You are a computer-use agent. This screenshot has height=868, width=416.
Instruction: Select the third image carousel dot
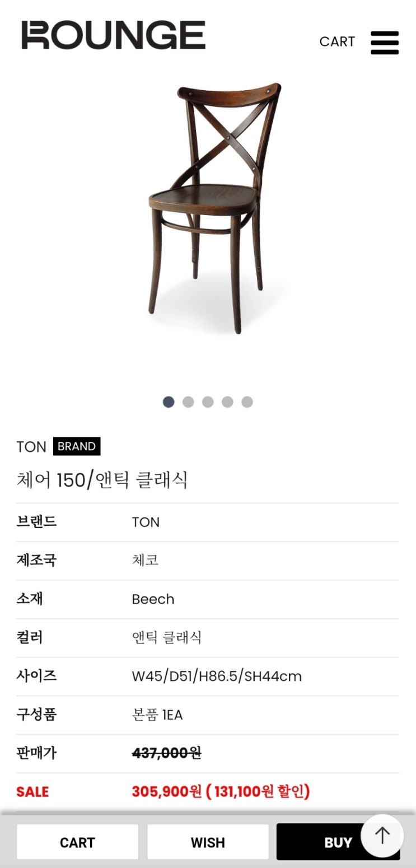(x=208, y=402)
